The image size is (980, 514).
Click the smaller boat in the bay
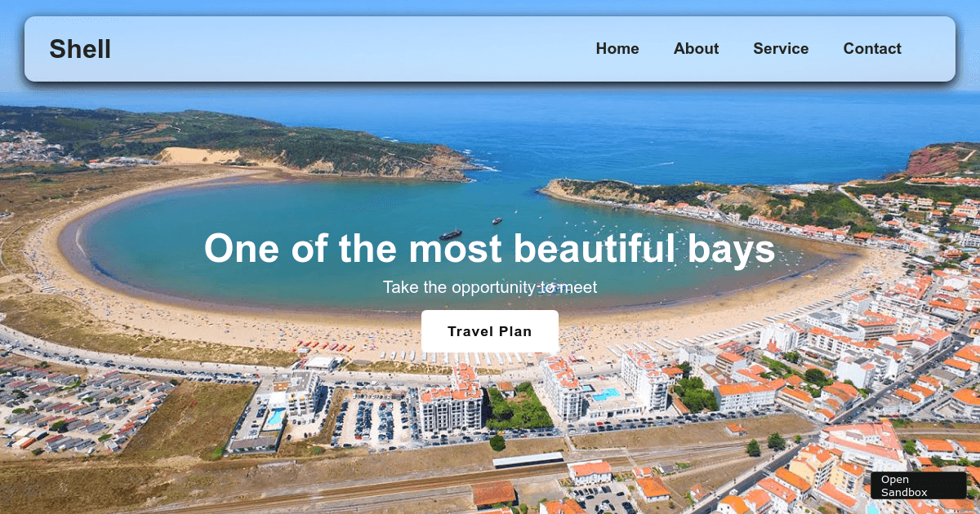click(497, 220)
